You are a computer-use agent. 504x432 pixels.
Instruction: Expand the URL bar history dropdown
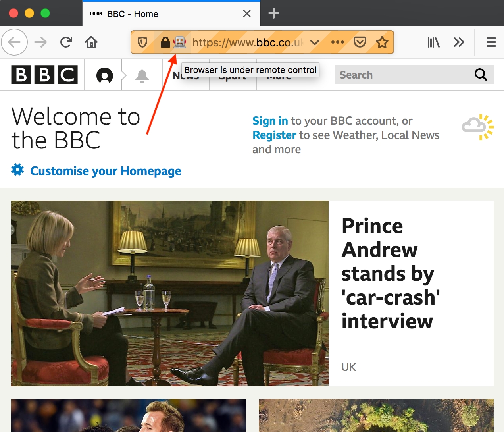(315, 42)
